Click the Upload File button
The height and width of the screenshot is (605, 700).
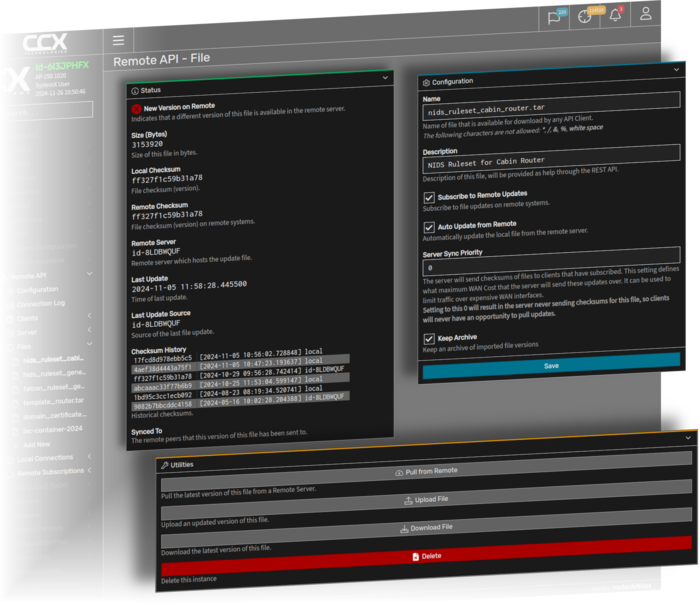[426, 501]
